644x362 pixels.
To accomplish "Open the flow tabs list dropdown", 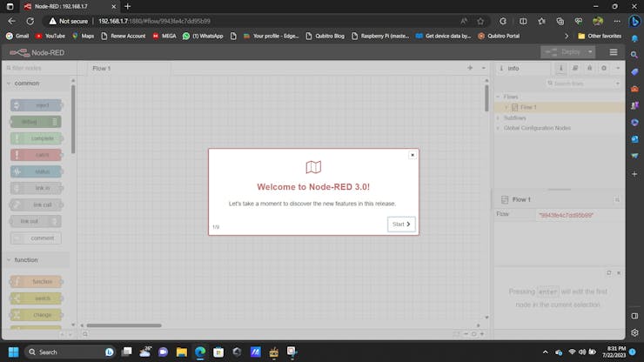I will 483,68.
